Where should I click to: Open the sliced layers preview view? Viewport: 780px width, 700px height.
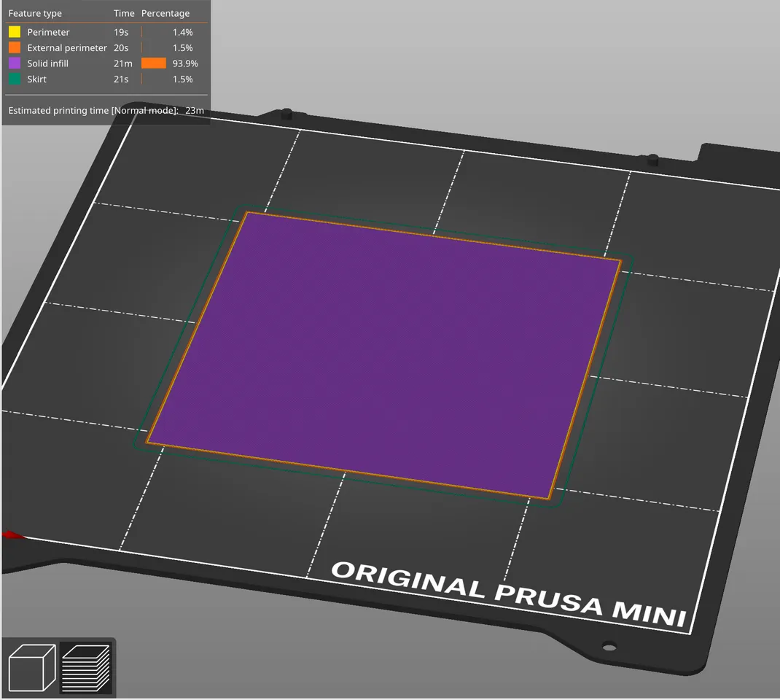click(x=85, y=667)
